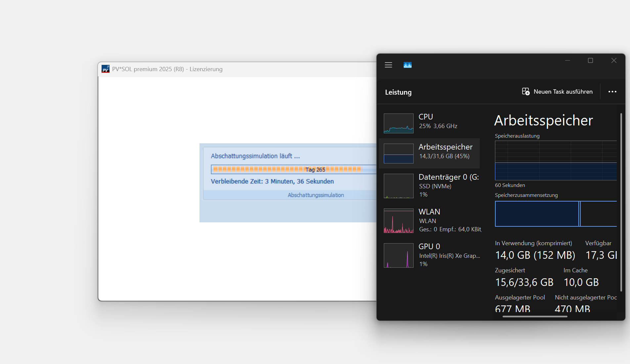
Task: Click the Tag 265 shading simulation progress bar
Action: (294, 169)
